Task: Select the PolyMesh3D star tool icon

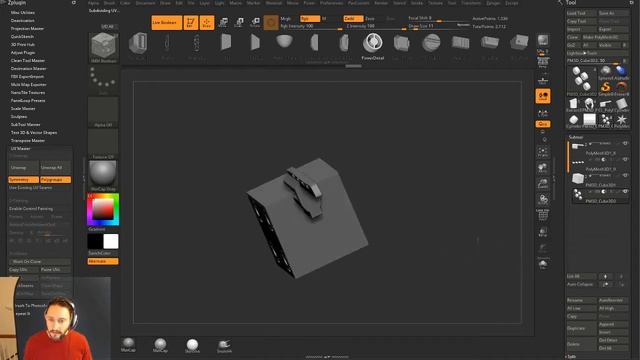Action: tap(621, 120)
